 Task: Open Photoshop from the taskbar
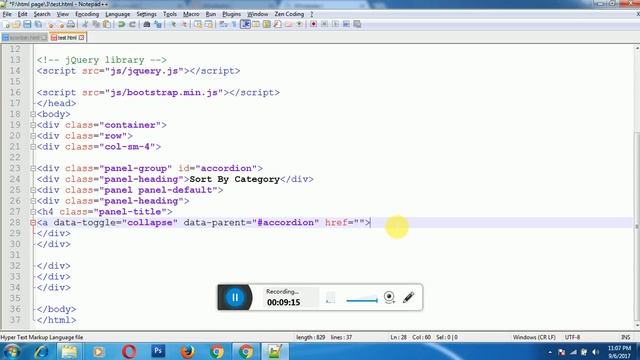click(x=158, y=351)
